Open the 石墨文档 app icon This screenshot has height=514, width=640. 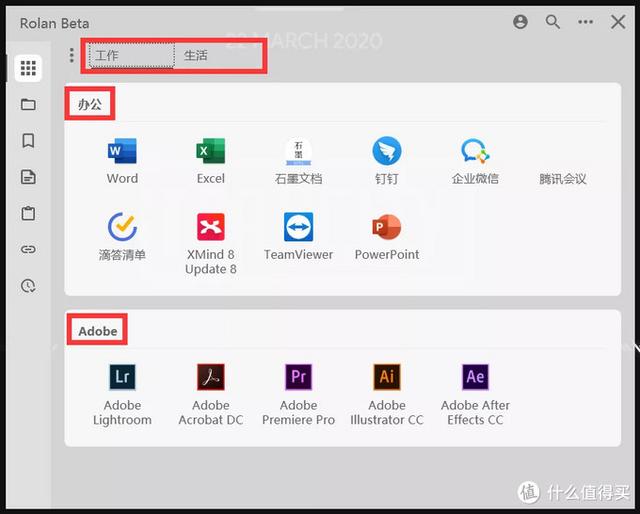pos(298,161)
